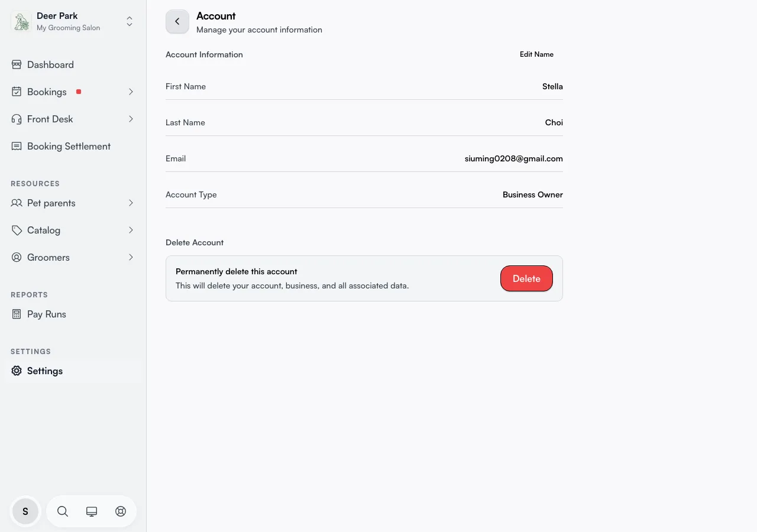
Task: Click the red notification dot beside Bookings
Action: point(79,92)
